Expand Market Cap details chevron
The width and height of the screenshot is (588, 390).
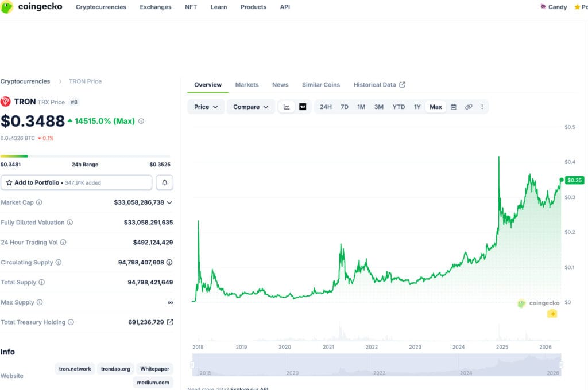pyautogui.click(x=169, y=202)
